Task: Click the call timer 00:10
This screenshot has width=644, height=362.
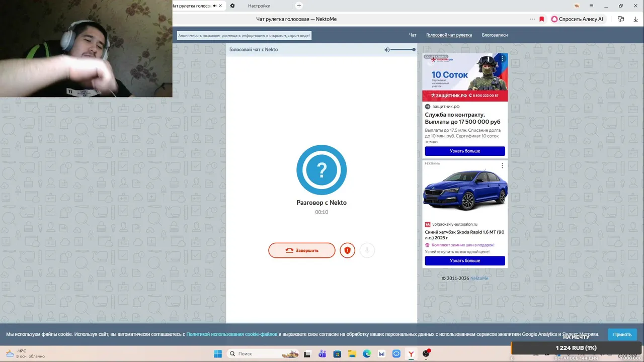Action: pyautogui.click(x=321, y=212)
